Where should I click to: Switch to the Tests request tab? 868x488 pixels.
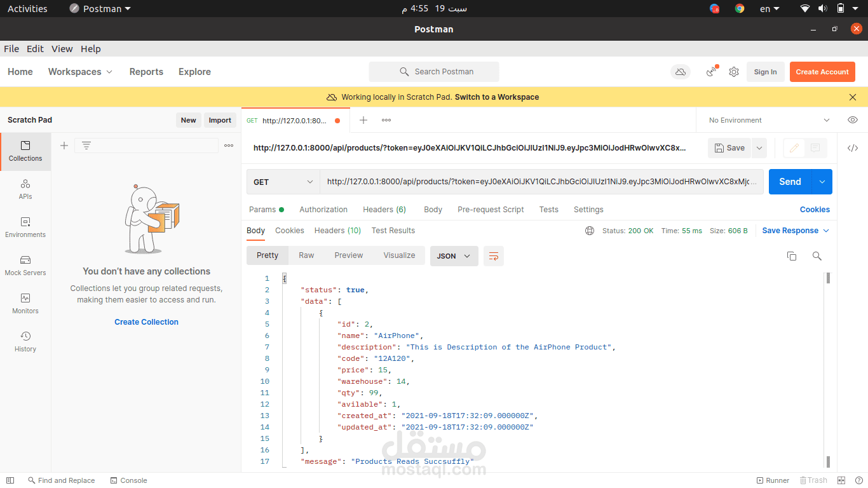[x=549, y=210]
